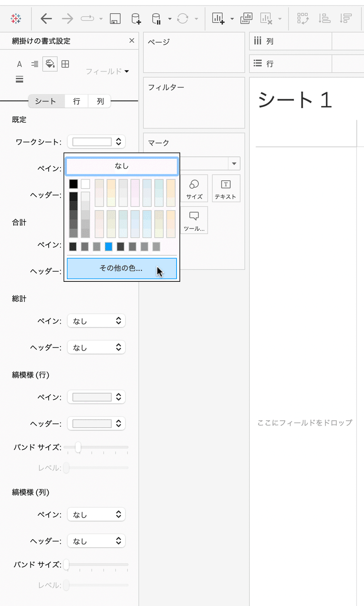Open alignment formatting icon in format pane
The image size is (364, 606).
click(x=35, y=64)
